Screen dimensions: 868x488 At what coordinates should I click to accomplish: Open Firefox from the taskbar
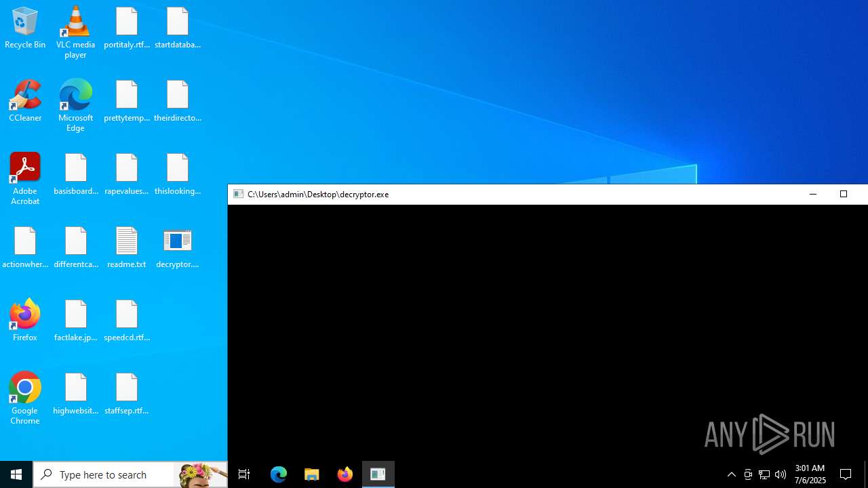345,474
